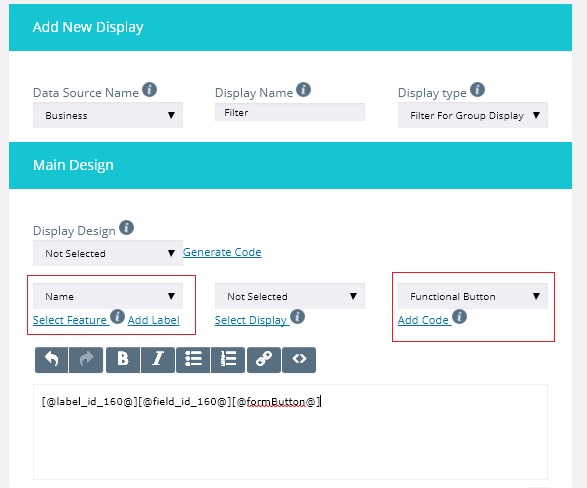Screen dimensions: 587x488
Task: Click the redo icon in editor toolbar
Action: pyautogui.click(x=86, y=360)
